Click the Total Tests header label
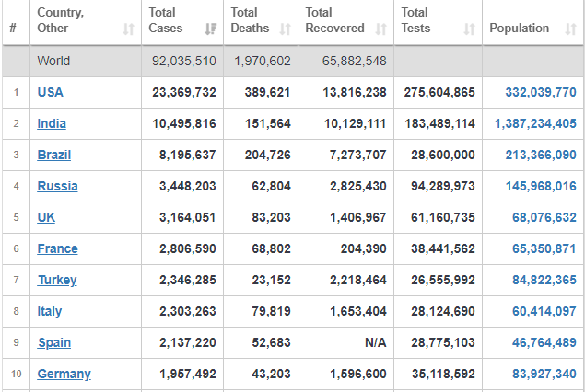585x392 pixels. (415, 20)
